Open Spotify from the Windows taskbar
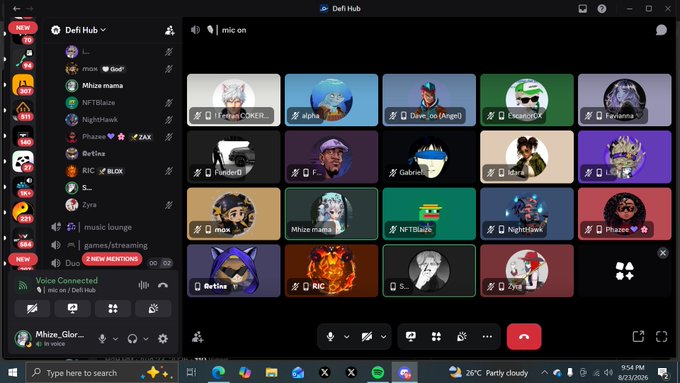Viewport: 680px width, 383px height. (x=378, y=373)
